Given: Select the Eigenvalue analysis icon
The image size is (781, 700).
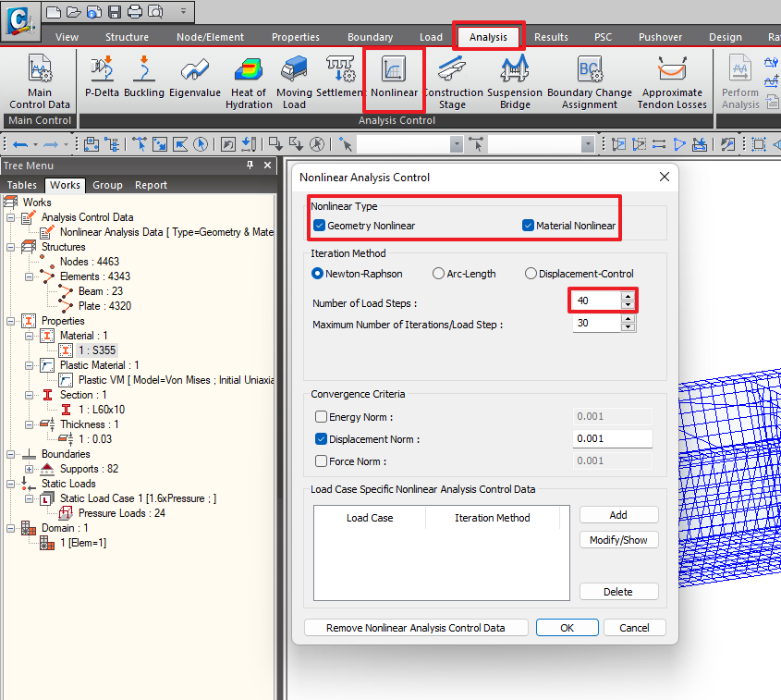Looking at the screenshot, I should click(195, 69).
